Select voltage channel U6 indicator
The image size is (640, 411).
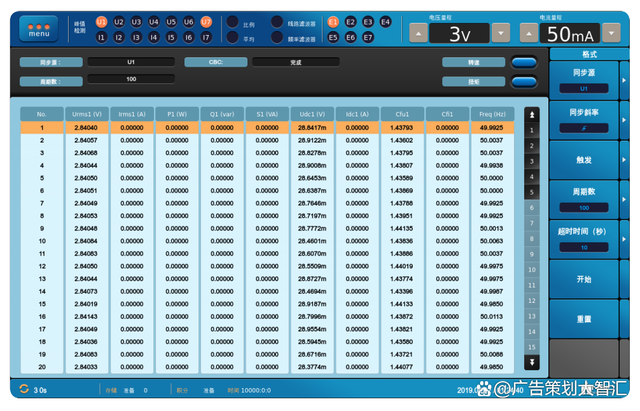click(189, 22)
